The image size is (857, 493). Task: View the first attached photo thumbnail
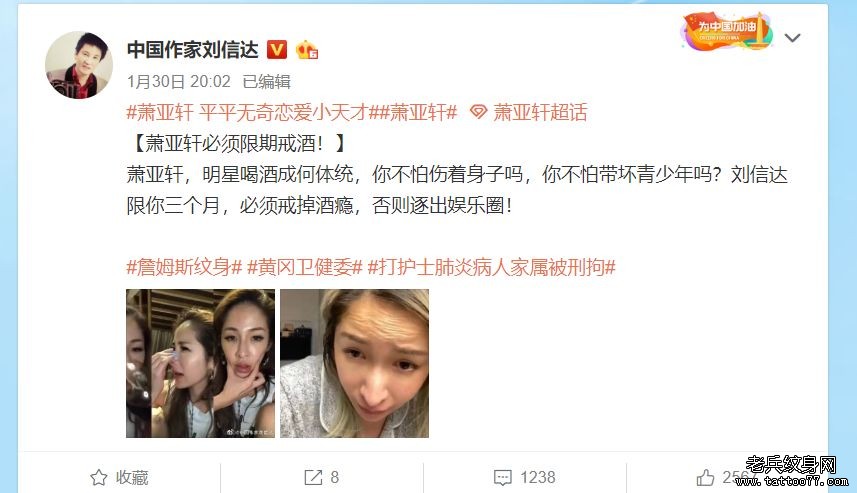pyautogui.click(x=201, y=363)
